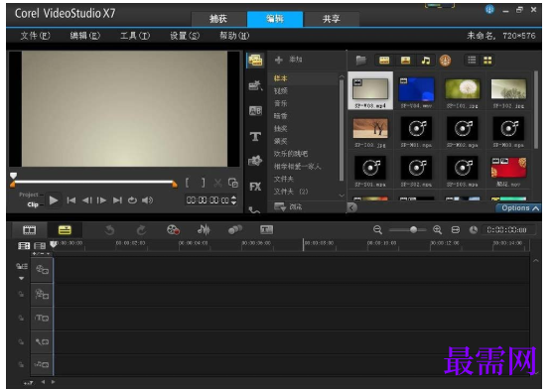Jump to preview Home start
The height and width of the screenshot is (392, 555).
coord(71,200)
